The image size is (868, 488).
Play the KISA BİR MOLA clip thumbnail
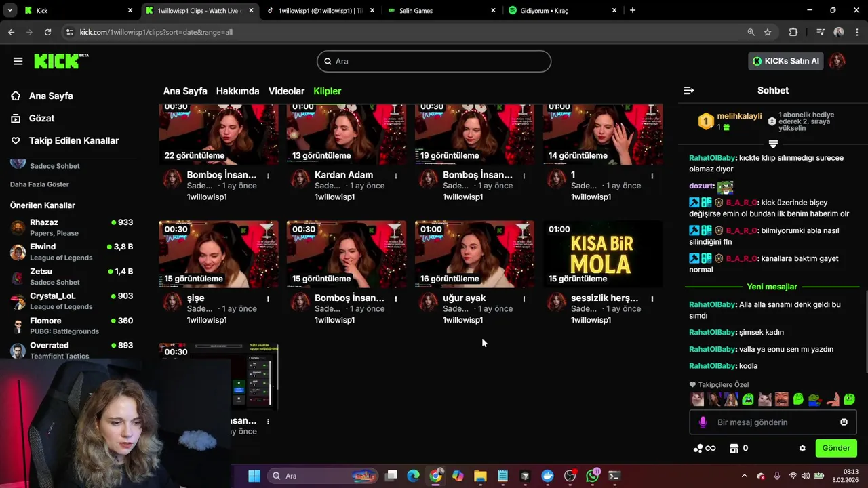pyautogui.click(x=602, y=253)
